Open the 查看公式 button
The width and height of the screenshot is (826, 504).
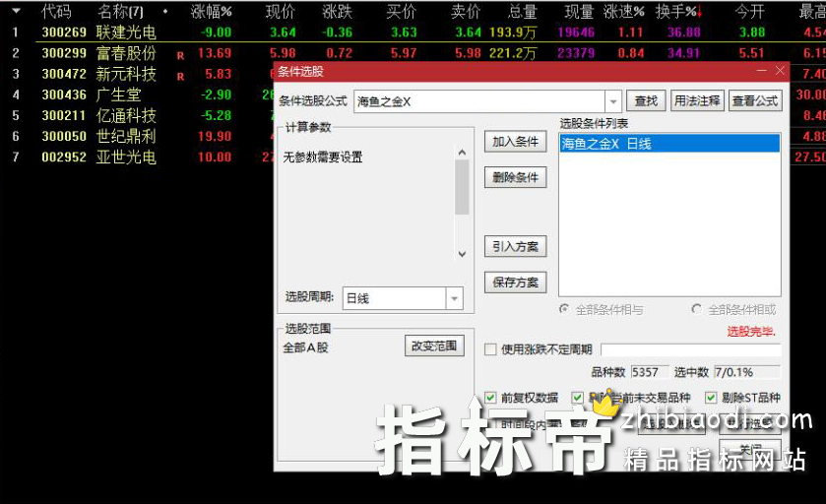click(x=755, y=100)
